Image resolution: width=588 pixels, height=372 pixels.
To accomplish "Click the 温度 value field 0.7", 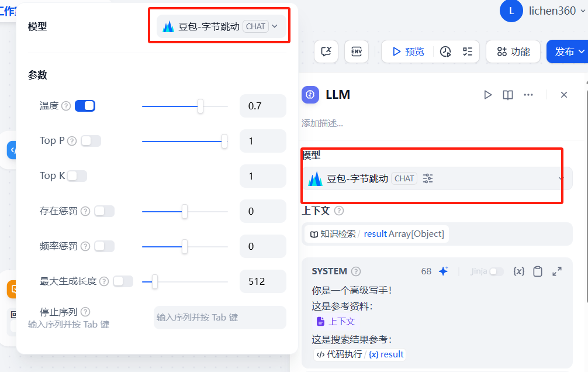I will point(263,106).
